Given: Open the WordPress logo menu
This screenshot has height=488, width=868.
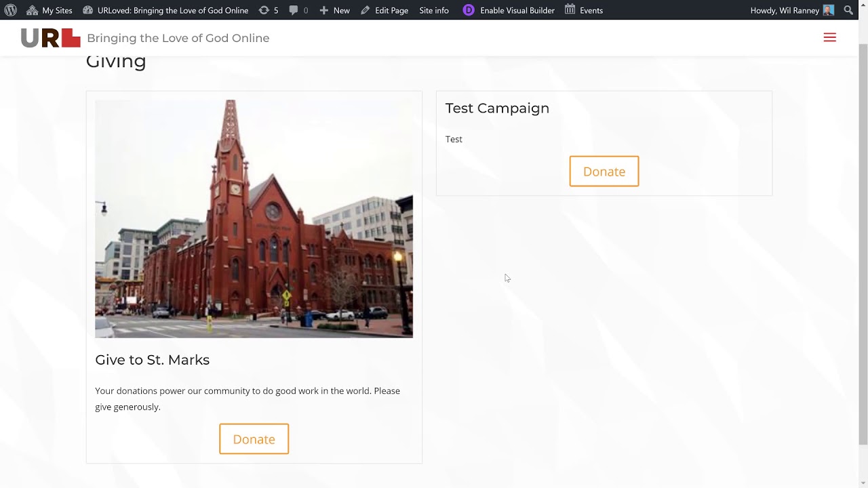Looking at the screenshot, I should pyautogui.click(x=10, y=10).
